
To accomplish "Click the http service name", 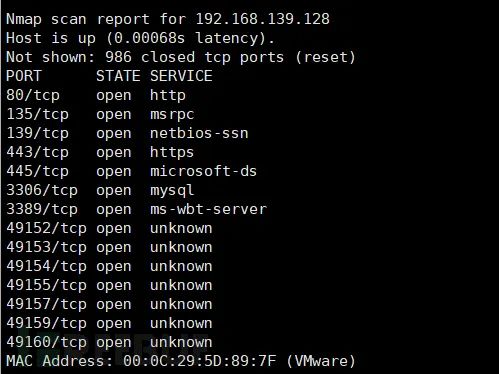I will pyautogui.click(x=168, y=95).
